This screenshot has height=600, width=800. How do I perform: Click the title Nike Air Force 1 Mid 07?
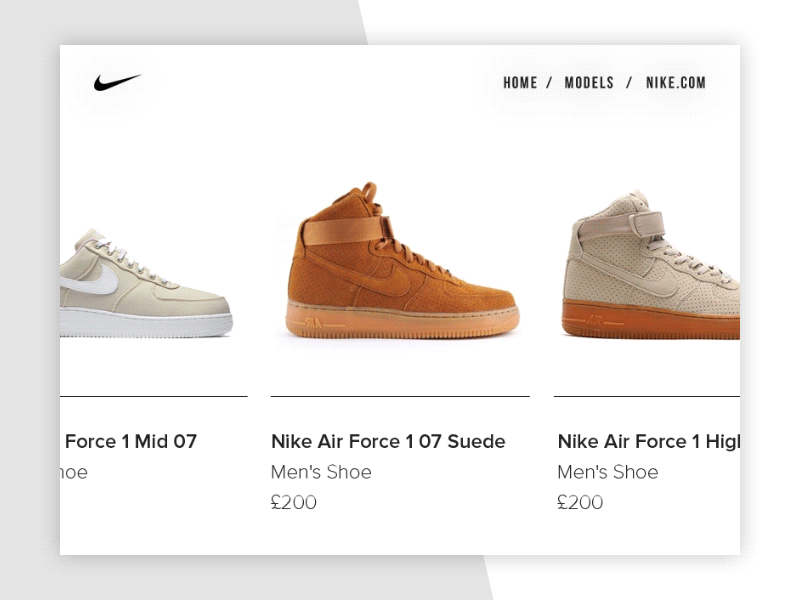coord(130,441)
